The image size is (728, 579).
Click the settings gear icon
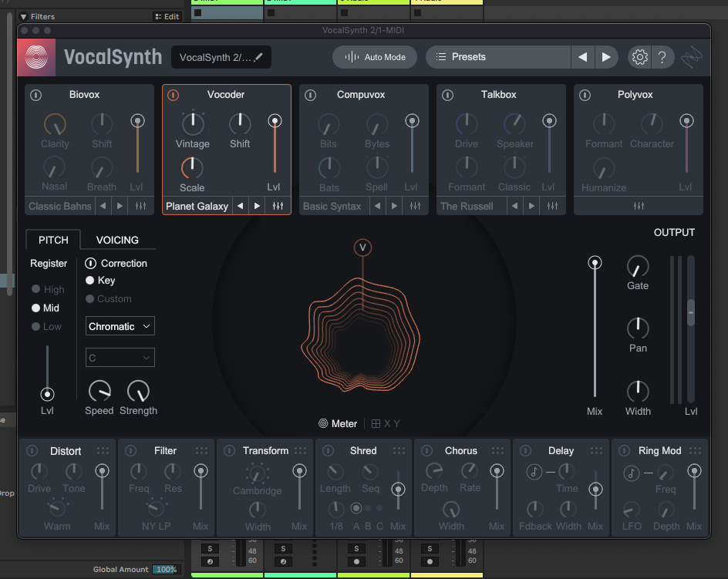pyautogui.click(x=639, y=56)
